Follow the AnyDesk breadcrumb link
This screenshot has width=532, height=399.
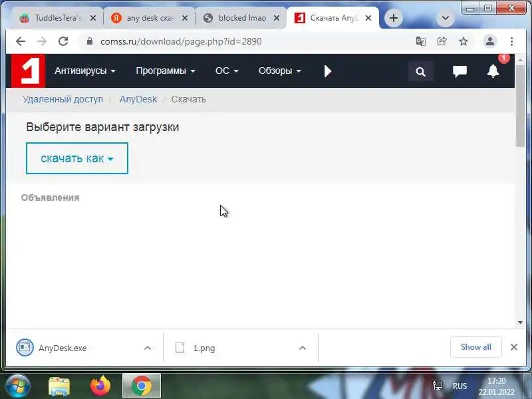pos(138,99)
